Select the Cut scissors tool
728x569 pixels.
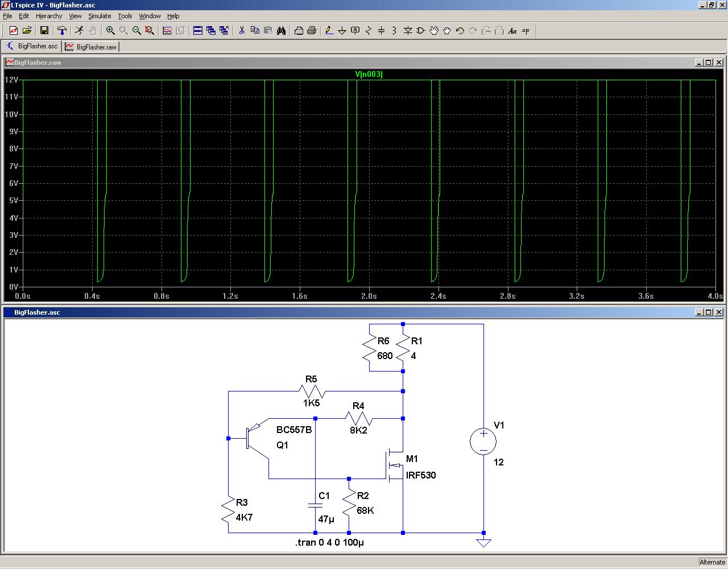(x=242, y=31)
